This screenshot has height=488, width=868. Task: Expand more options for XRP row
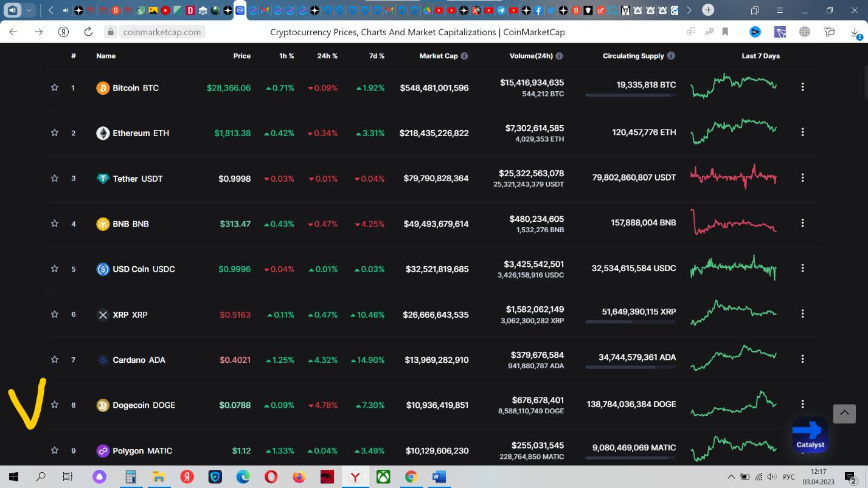pos(802,314)
